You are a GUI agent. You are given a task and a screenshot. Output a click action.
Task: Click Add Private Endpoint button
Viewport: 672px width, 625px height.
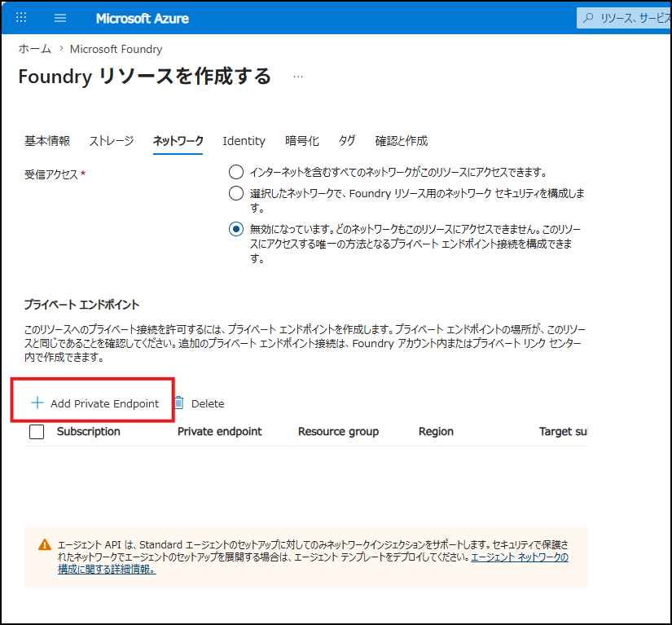(x=95, y=403)
